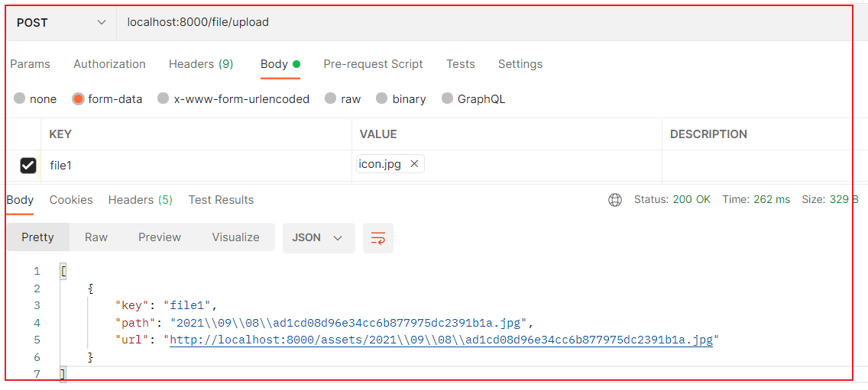The width and height of the screenshot is (868, 390).
Task: Click the request URL field localhost:8000/file/upload
Action: 484,23
